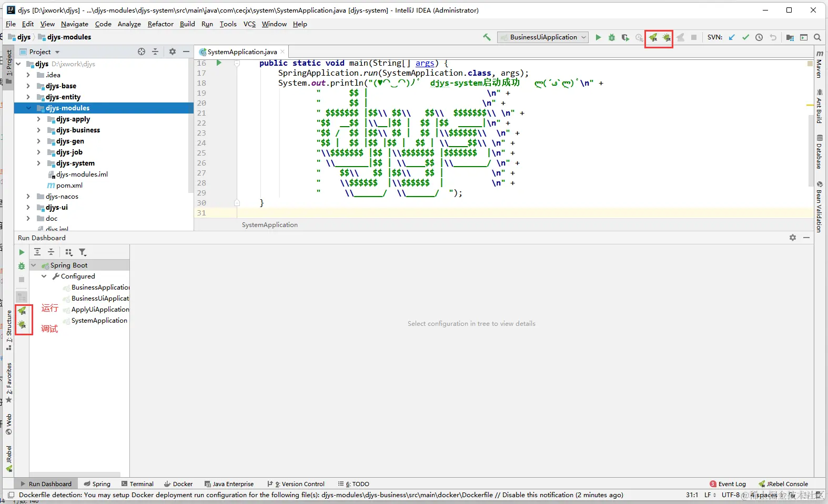
Task: Click the LF line separator indicator
Action: click(x=710, y=495)
